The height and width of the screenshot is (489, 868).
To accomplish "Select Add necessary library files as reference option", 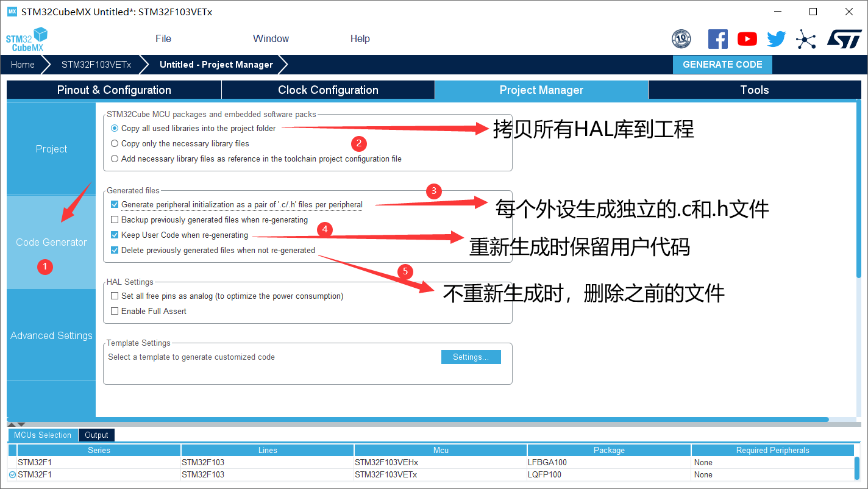I will click(115, 159).
